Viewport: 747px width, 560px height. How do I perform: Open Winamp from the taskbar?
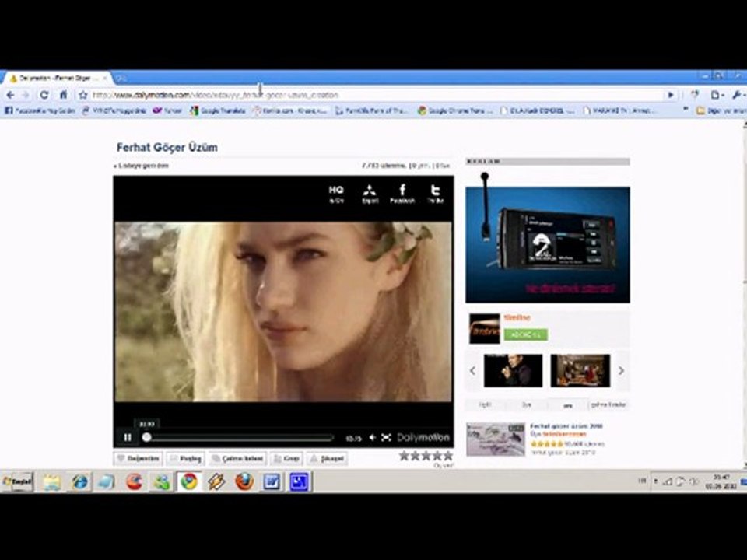tap(216, 482)
